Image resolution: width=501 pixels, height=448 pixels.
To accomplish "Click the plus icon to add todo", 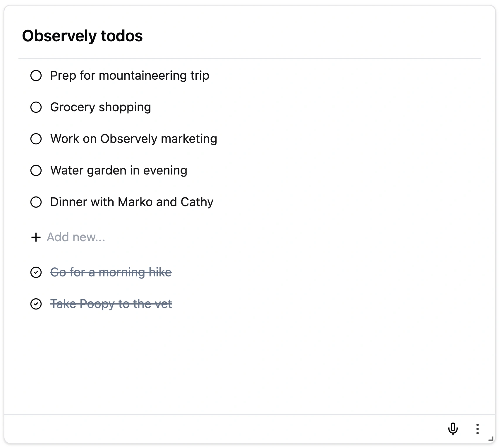I will click(x=36, y=237).
